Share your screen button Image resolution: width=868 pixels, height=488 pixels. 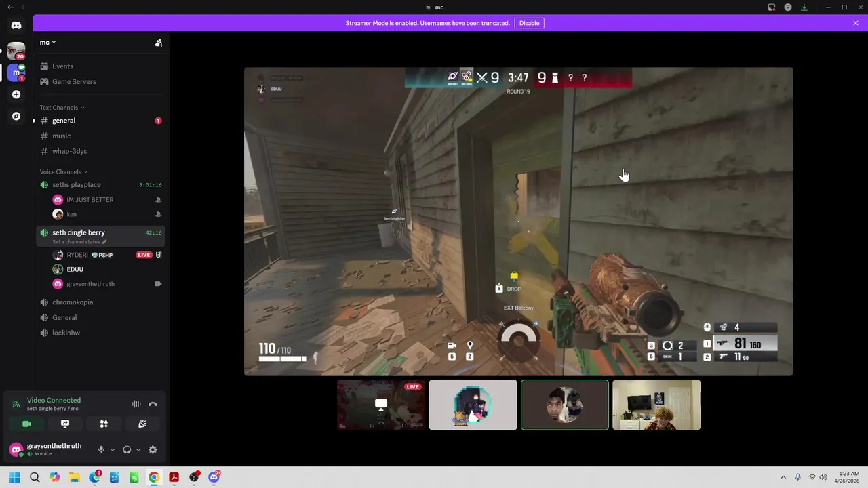(x=65, y=424)
